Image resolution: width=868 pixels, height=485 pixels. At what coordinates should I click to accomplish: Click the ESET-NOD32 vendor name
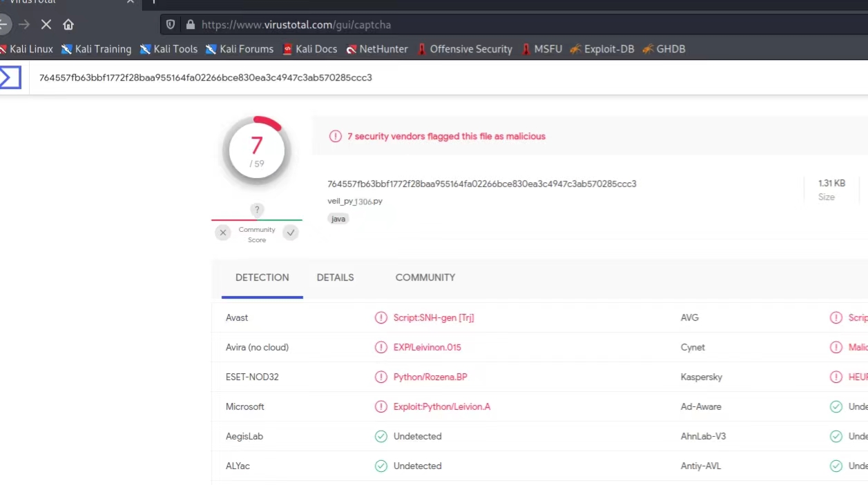tap(252, 377)
